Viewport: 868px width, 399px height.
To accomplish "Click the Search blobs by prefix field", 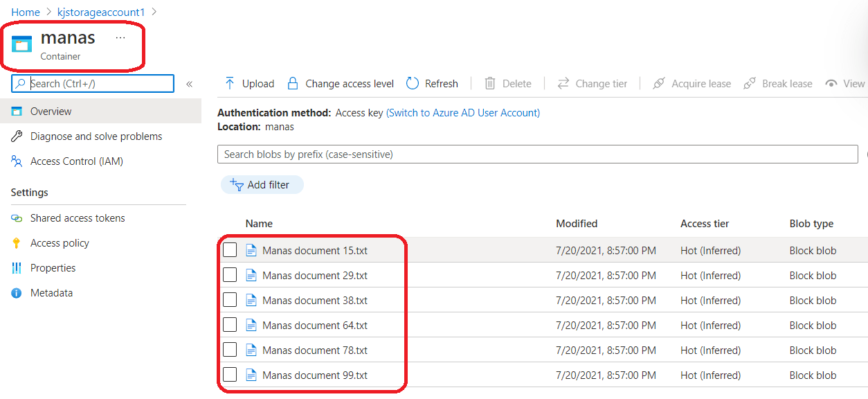I will 538,154.
